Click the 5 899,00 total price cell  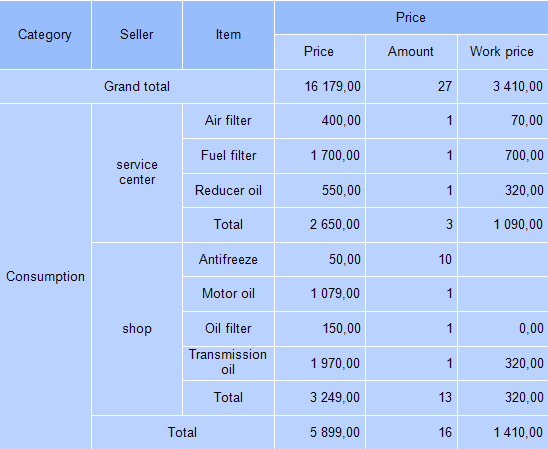320,433
